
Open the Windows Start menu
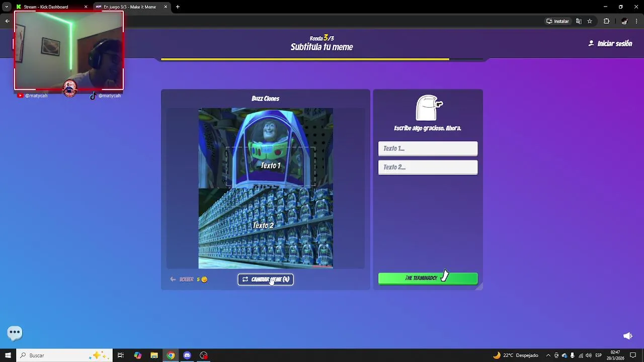[8, 355]
